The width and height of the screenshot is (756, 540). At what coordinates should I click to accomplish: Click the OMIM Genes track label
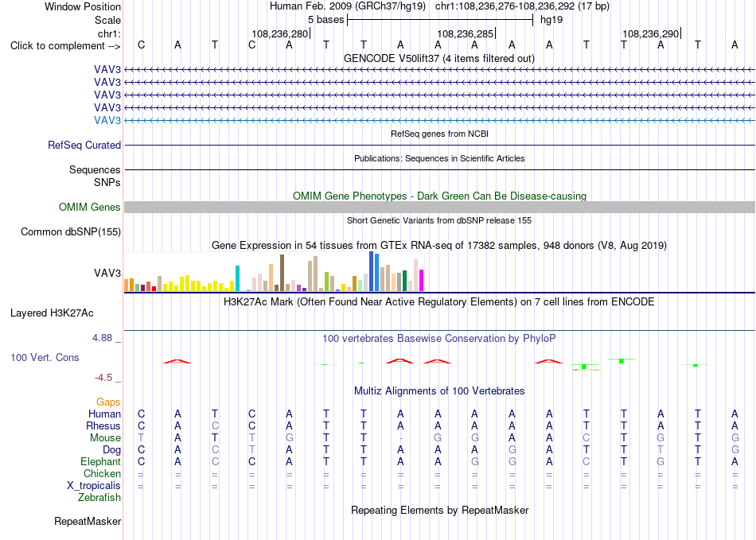click(90, 207)
